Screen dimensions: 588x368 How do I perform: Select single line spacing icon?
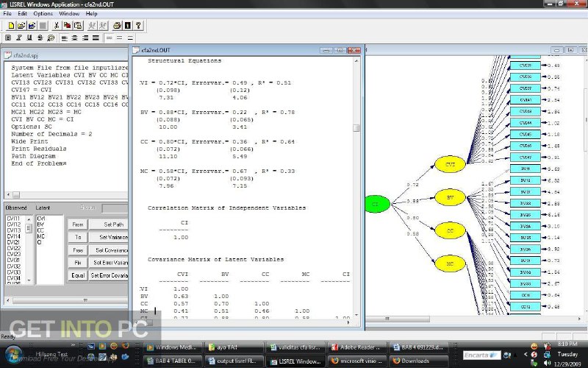[x=109, y=38]
